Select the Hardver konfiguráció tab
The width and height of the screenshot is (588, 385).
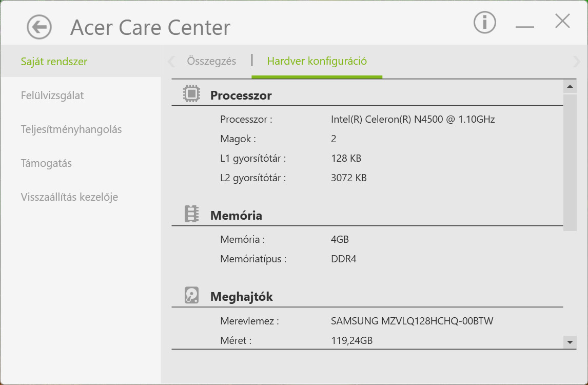pos(317,61)
